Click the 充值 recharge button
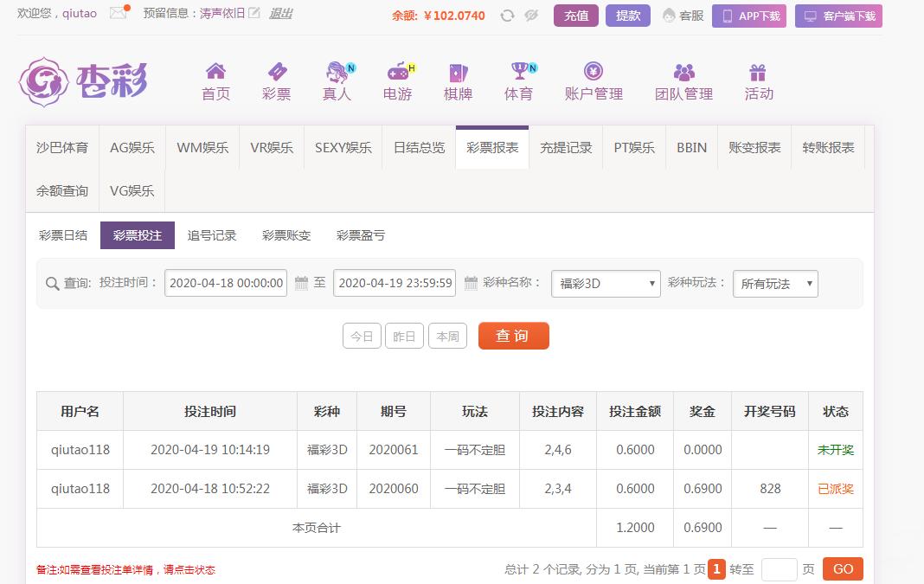This screenshot has width=924, height=584. coord(575,16)
